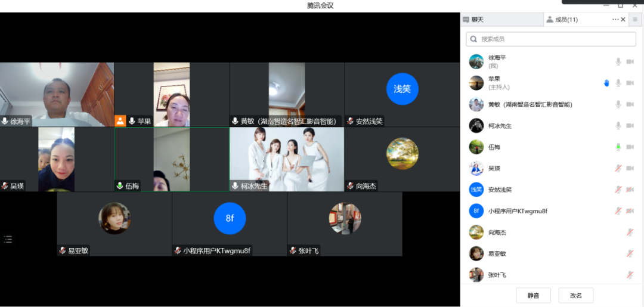The height and width of the screenshot is (307, 644).
Task: Click muted microphone in 易亚敏 member row
Action: click(x=630, y=253)
